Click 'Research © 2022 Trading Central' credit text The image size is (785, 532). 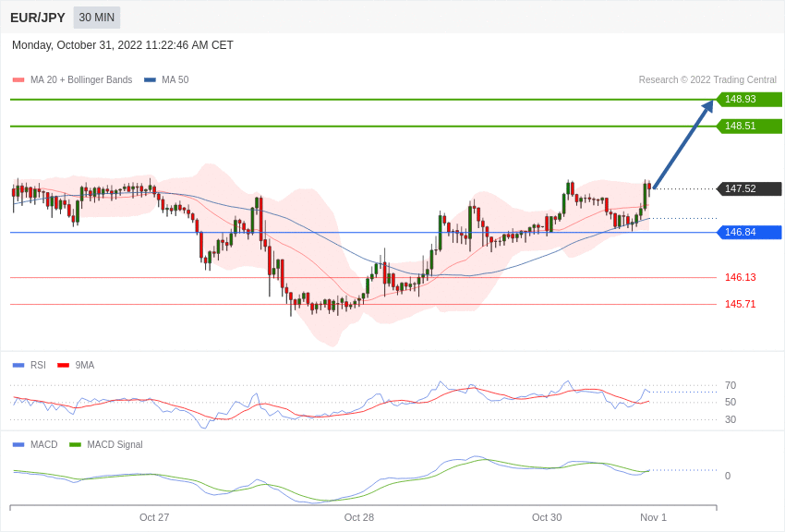(707, 79)
